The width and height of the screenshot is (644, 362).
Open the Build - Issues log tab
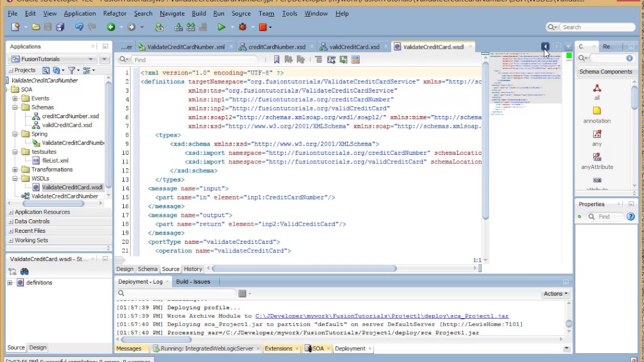pos(193,282)
